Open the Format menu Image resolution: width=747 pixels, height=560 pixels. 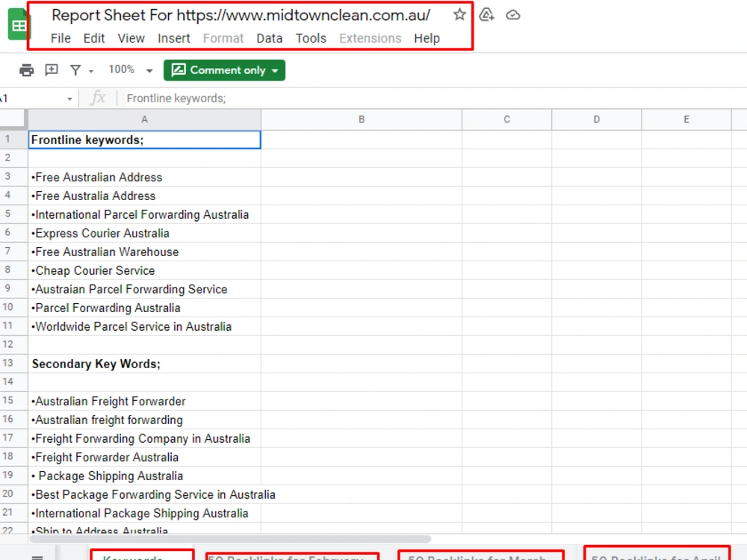pos(223,38)
